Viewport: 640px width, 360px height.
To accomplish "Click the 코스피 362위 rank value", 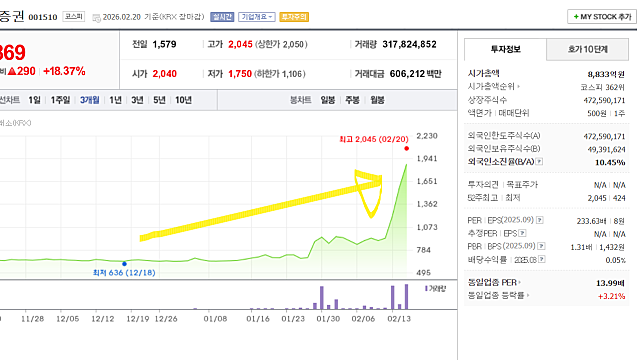I will pos(602,87).
